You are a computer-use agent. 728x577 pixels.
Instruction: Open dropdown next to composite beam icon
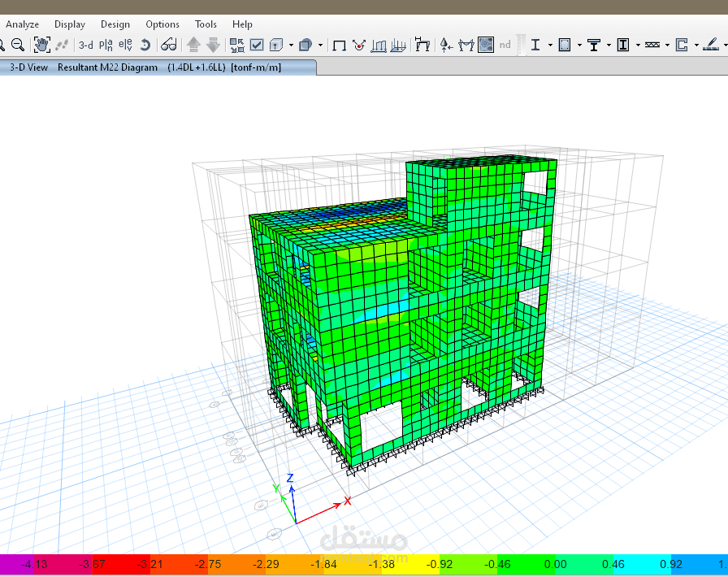coord(609,45)
